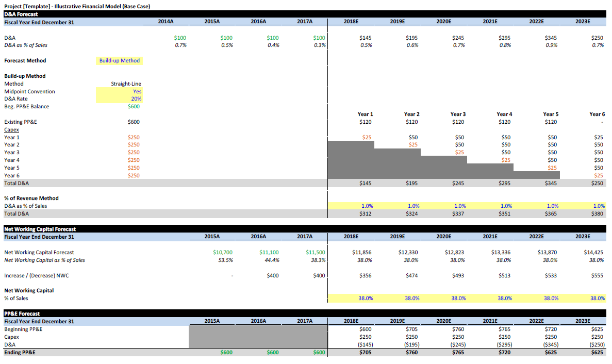This screenshot has width=612, height=364.
Task: Select the Ending PP&E $705 value
Action: tap(366, 352)
